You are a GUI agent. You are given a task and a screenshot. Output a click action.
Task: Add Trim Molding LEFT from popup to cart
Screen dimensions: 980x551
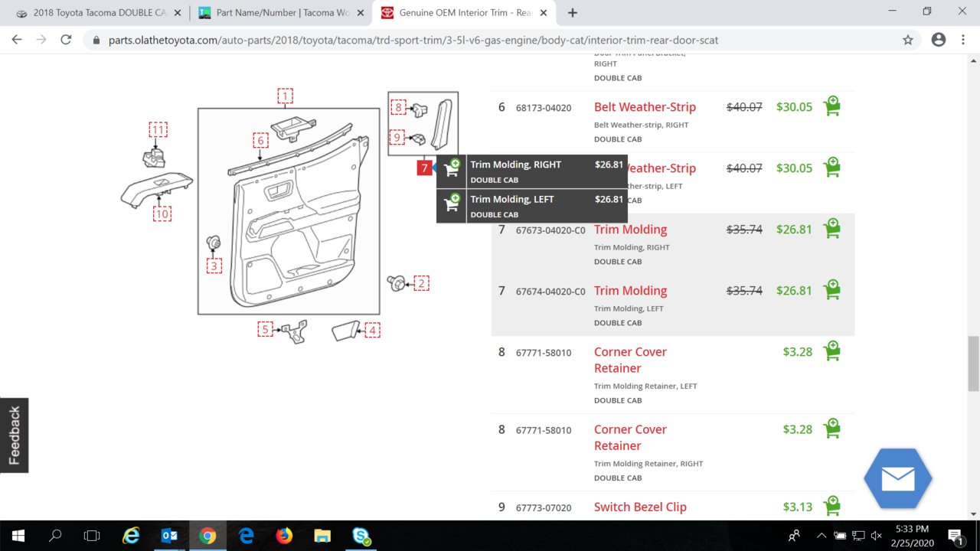pos(452,204)
